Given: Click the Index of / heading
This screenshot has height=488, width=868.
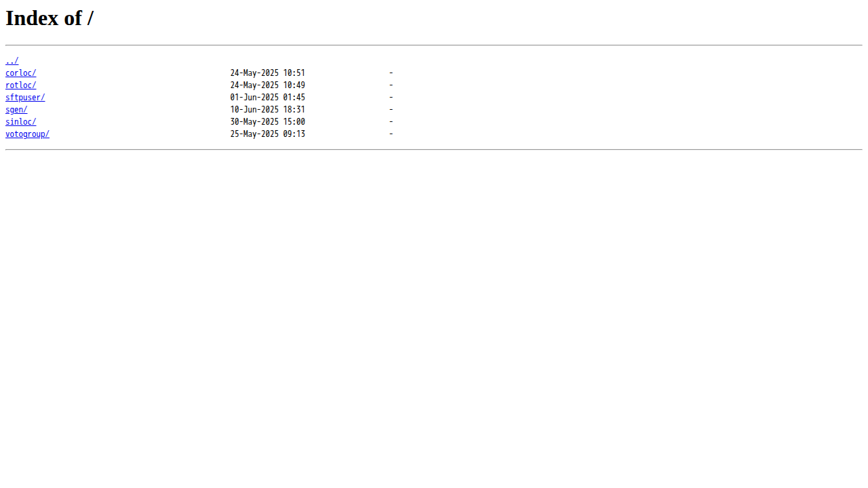Looking at the screenshot, I should point(50,18).
